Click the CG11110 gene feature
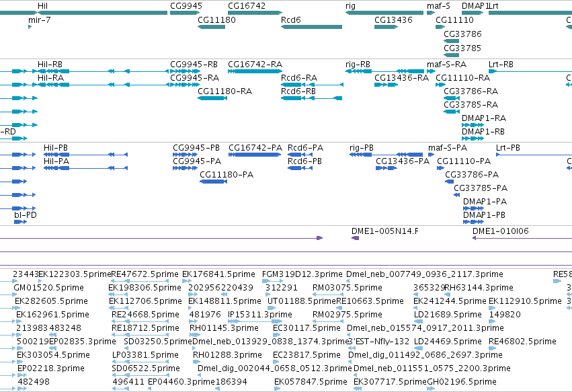The height and width of the screenshot is (392, 572). coord(440,27)
